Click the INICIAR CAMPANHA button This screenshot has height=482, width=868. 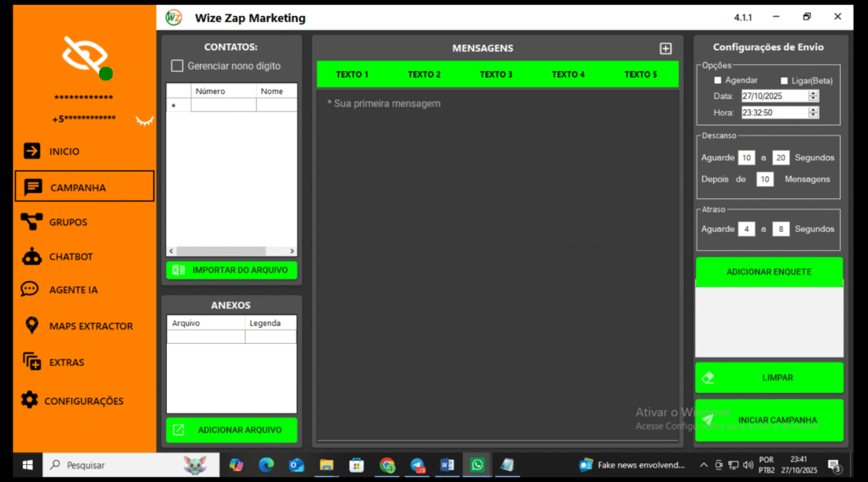pos(769,420)
